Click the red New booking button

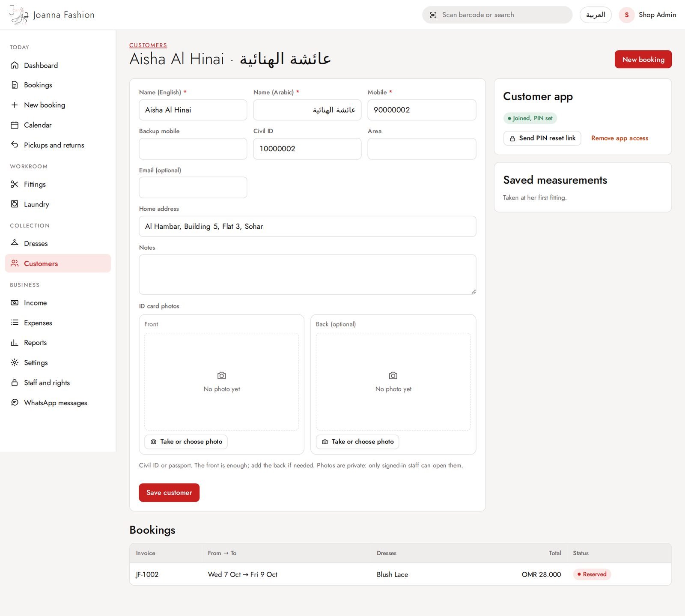pyautogui.click(x=643, y=59)
